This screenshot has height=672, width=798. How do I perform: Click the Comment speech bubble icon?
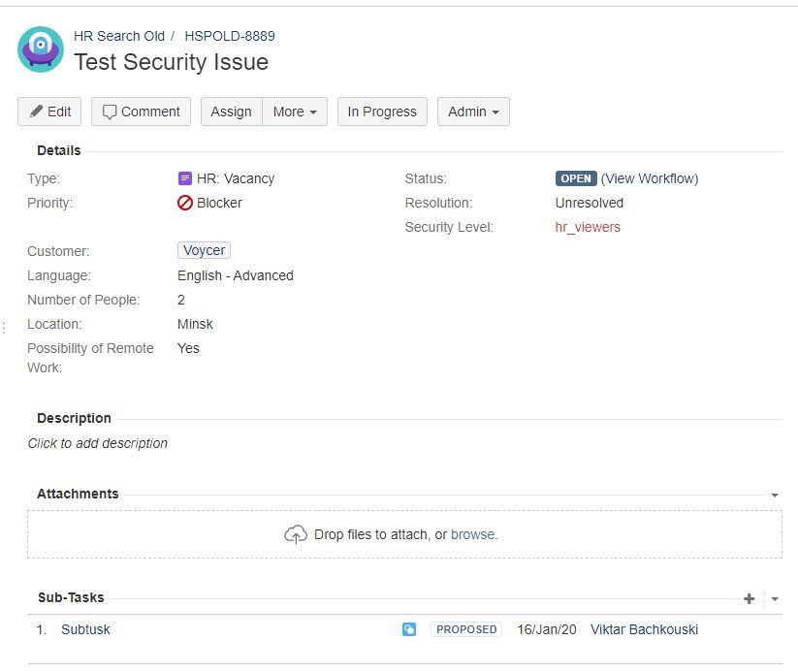pos(112,111)
